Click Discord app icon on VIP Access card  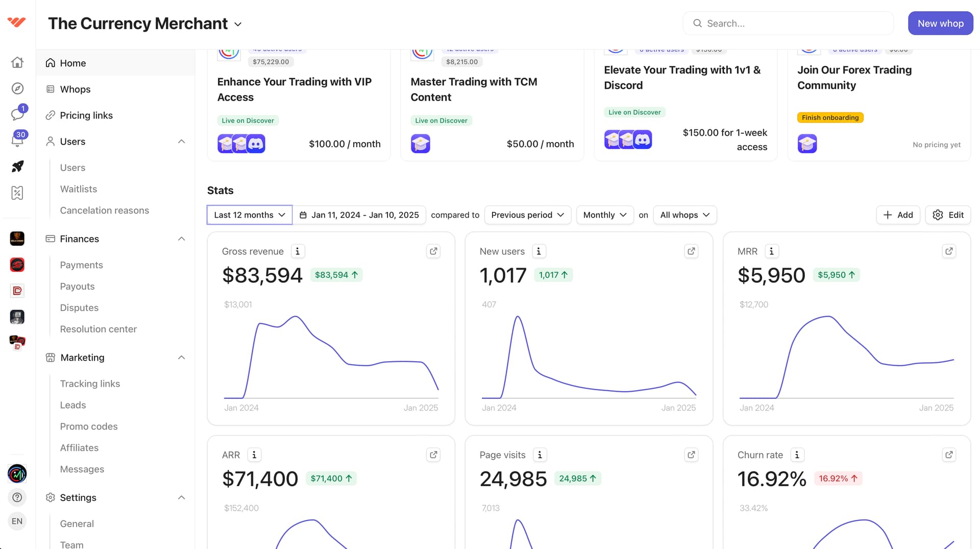pyautogui.click(x=256, y=144)
